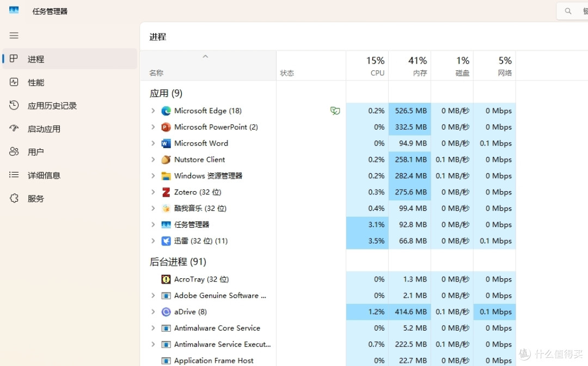Click the 526.5 MB memory cell
Image resolution: width=588 pixels, height=366 pixels.
[x=410, y=111]
